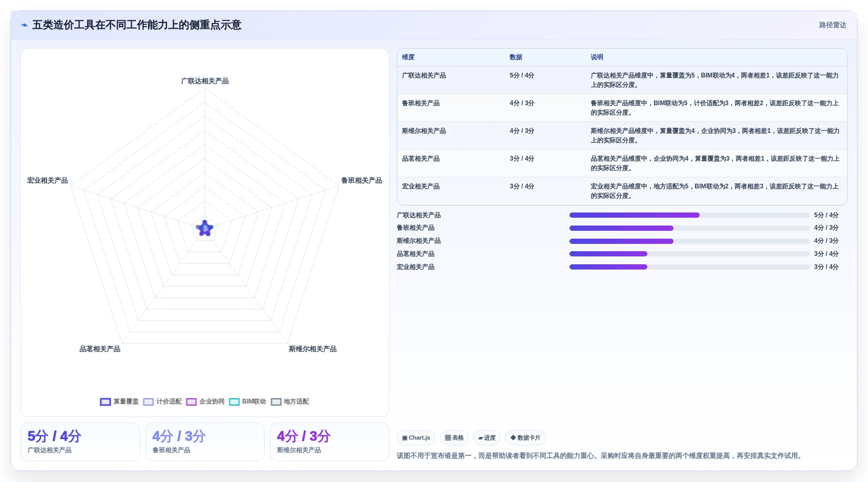
Task: Click the 表格 tag
Action: pos(454,438)
